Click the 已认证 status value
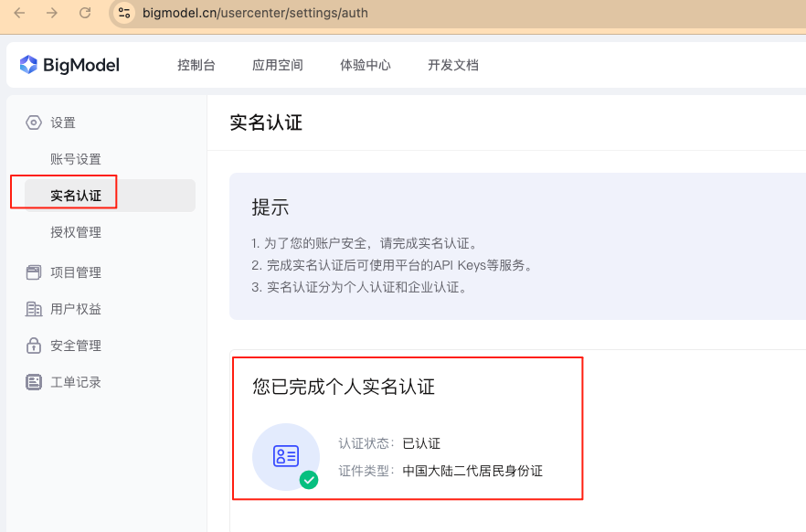Viewport: 806px width, 532px height. pos(421,443)
